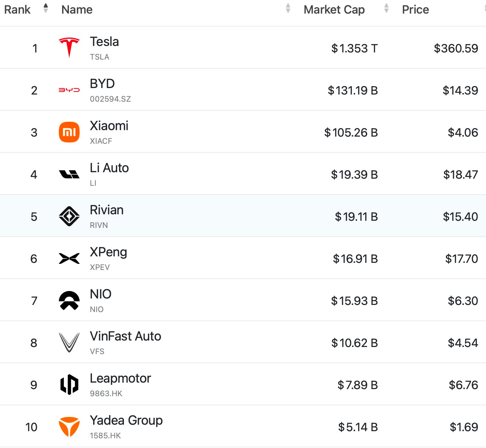The image size is (486, 448).
Task: Click the Leapmotor logo icon
Action: tap(69, 385)
